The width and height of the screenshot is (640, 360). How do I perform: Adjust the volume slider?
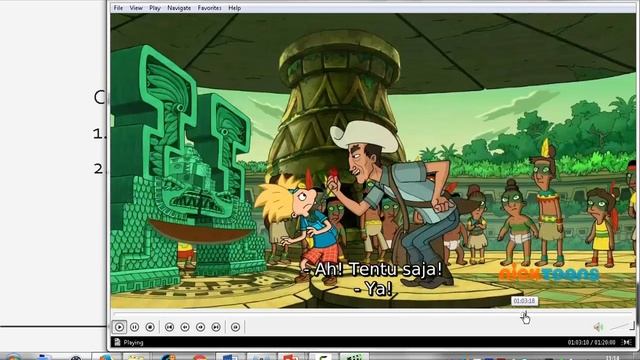622,326
